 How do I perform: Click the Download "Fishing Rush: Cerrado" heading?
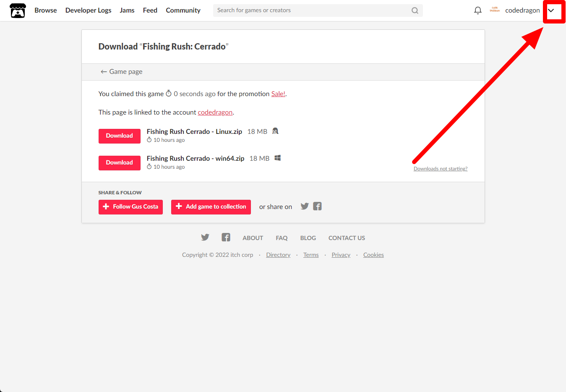click(x=163, y=47)
